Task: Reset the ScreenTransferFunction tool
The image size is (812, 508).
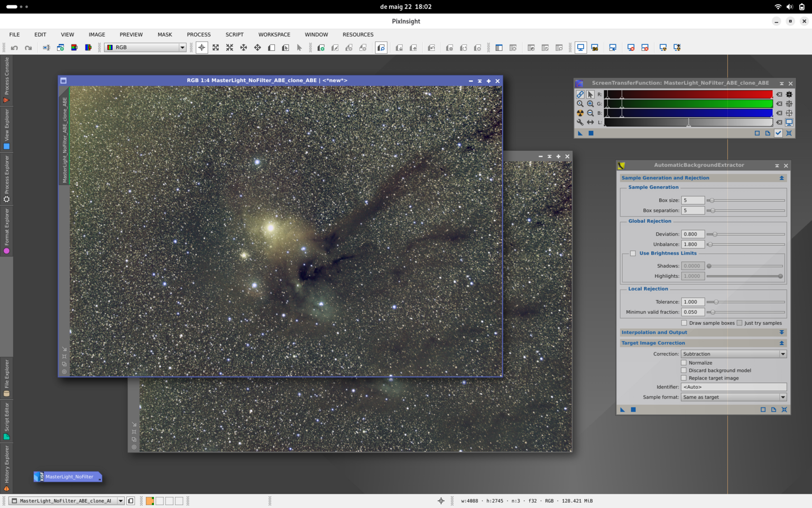Action: coord(789,133)
